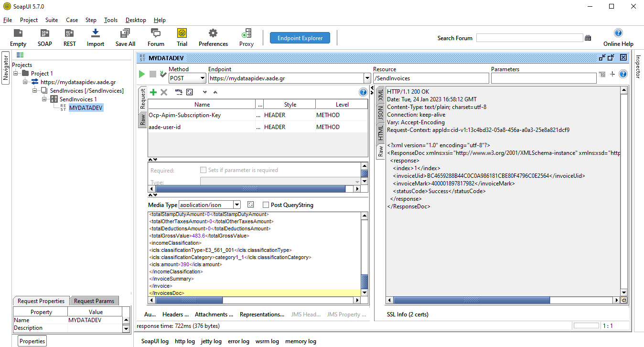Open the error log
Screen dimensions: 644x347
tap(238, 341)
